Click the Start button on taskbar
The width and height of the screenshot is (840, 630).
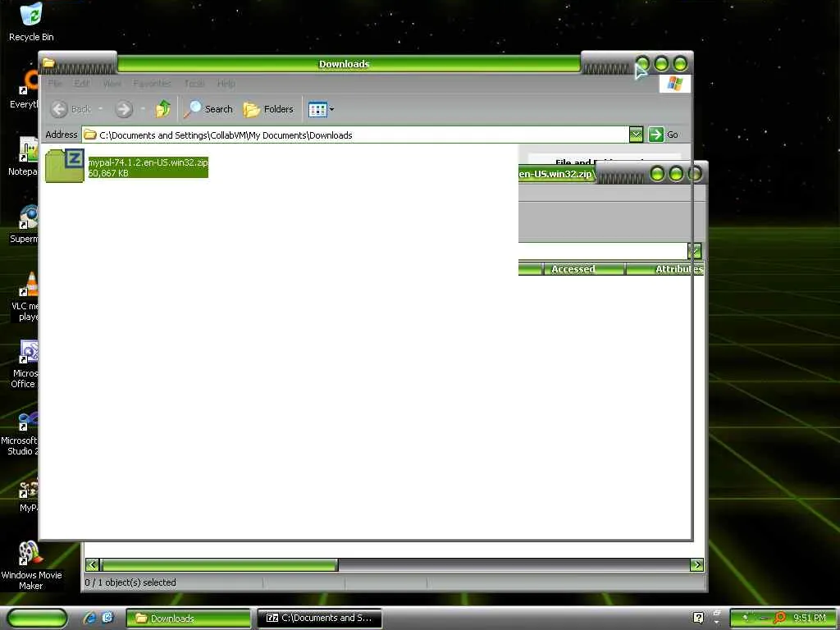38,619
